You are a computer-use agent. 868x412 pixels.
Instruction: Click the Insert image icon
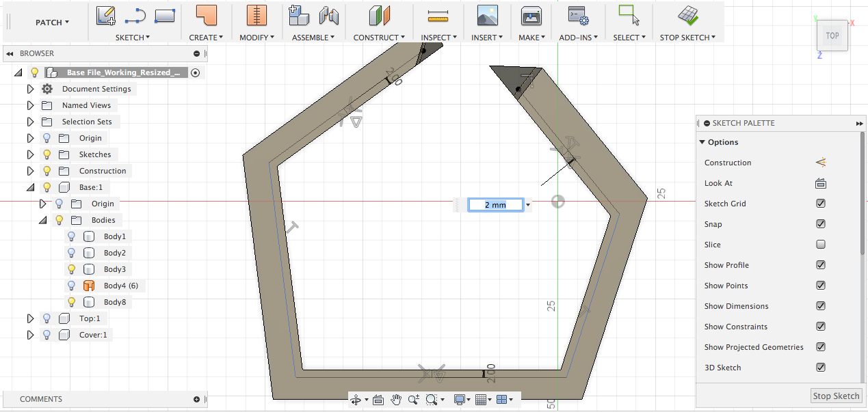tap(487, 15)
